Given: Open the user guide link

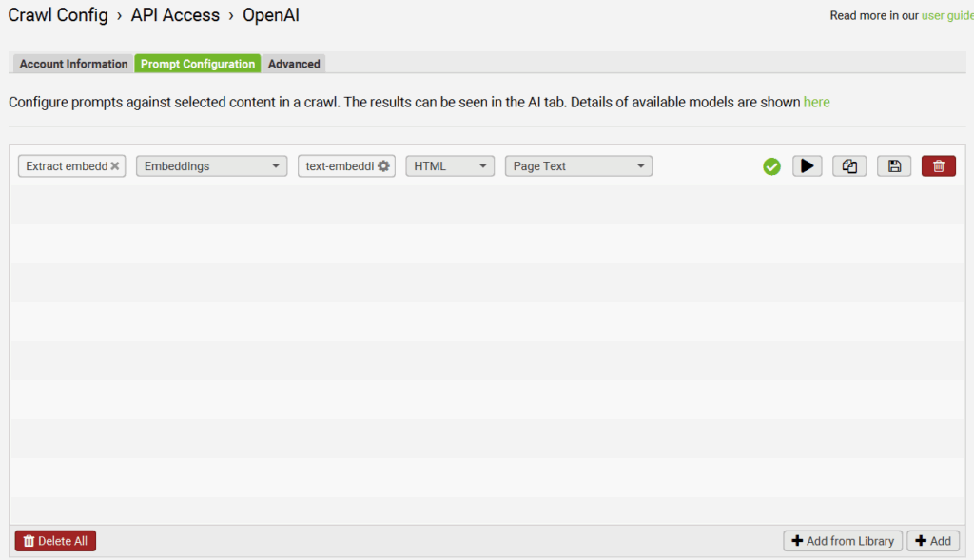Looking at the screenshot, I should click(946, 15).
